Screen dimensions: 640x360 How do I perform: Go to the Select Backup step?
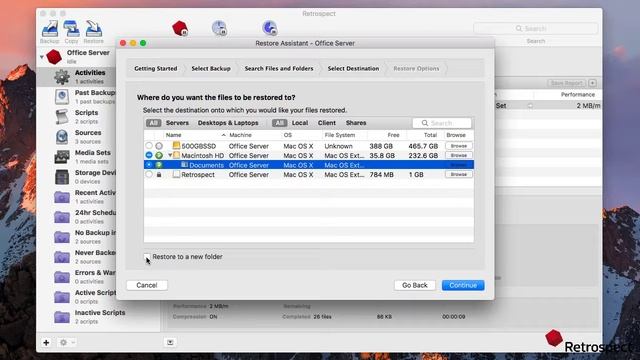[211, 69]
